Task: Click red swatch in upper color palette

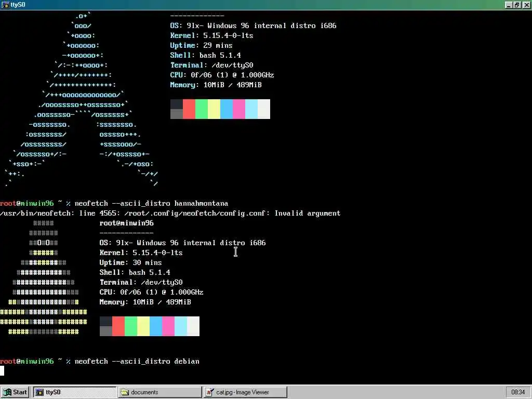Action: pyautogui.click(x=189, y=109)
